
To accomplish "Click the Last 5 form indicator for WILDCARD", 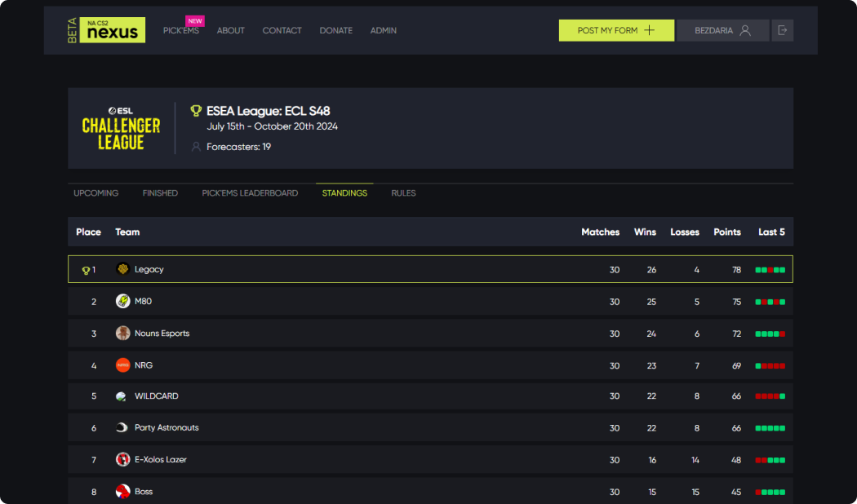I will click(x=770, y=396).
